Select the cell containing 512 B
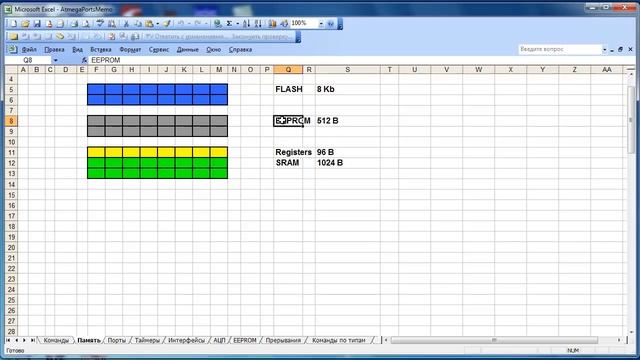The image size is (640, 360). [347, 121]
